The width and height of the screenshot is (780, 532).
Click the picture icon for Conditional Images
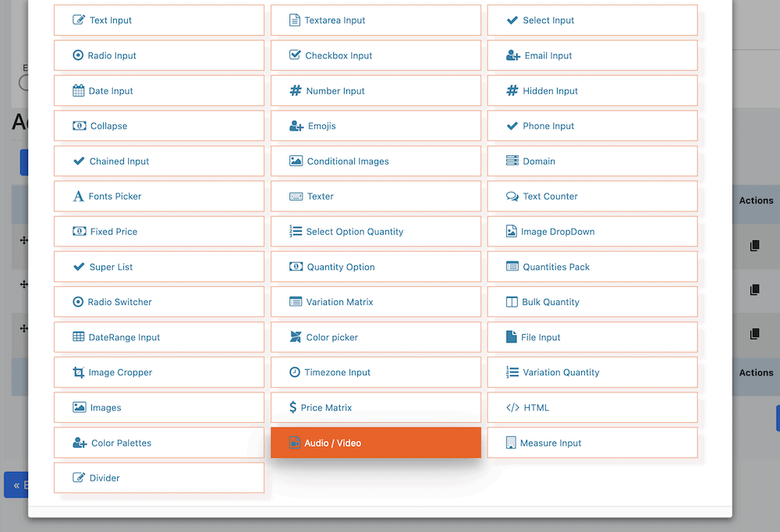coord(296,161)
